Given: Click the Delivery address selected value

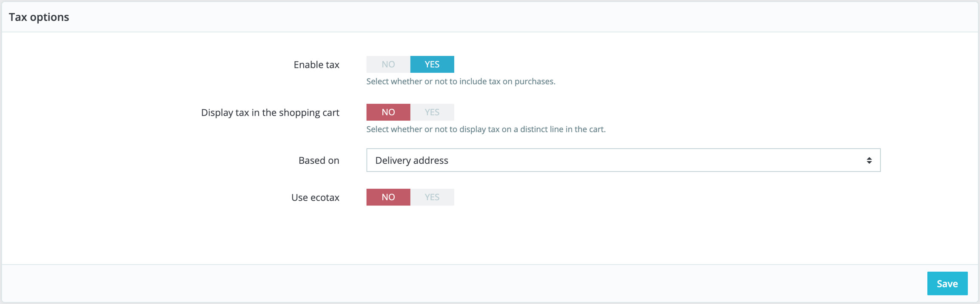Looking at the screenshot, I should [x=412, y=160].
